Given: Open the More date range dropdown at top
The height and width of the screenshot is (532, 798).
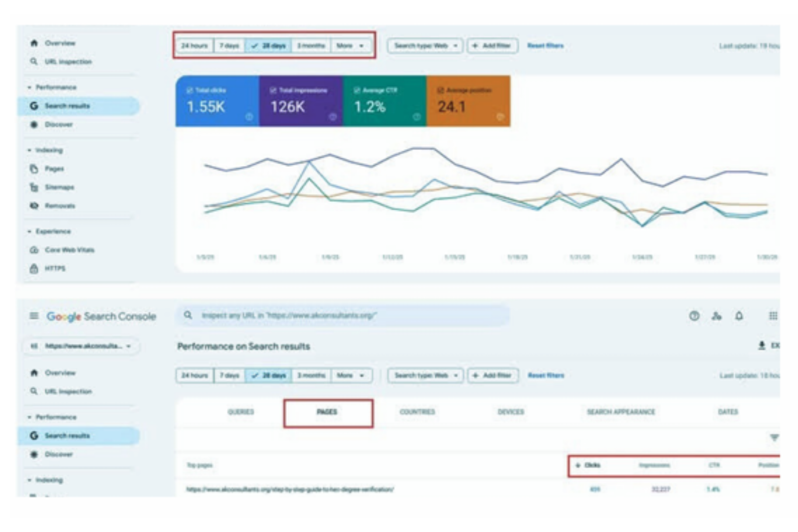Looking at the screenshot, I should (351, 46).
